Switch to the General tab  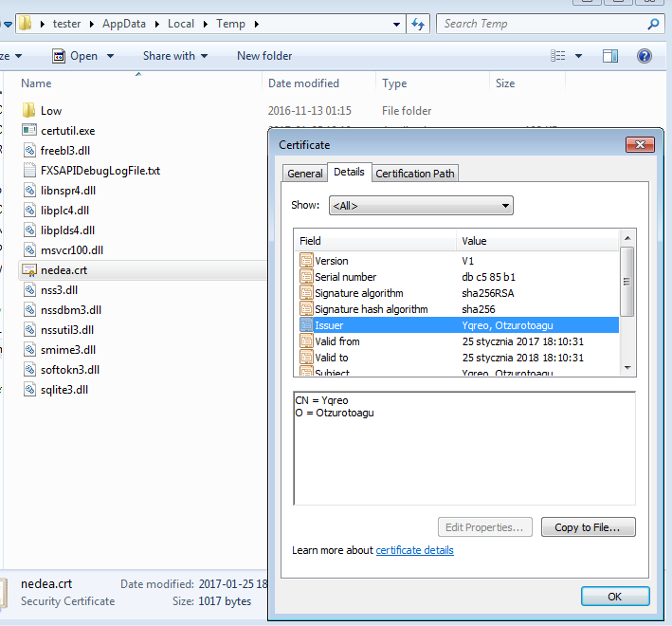click(305, 174)
